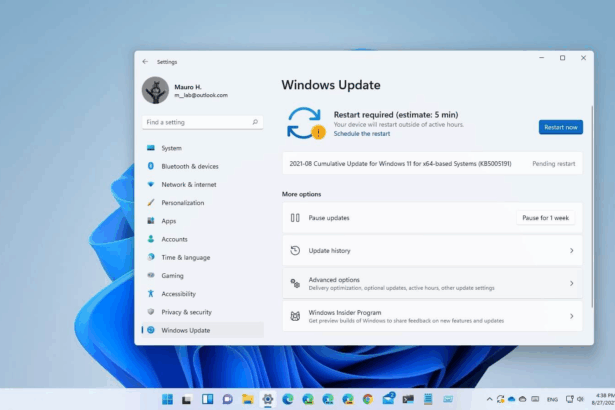Select Network & internet in sidebar
This screenshot has width=615, height=410.
202,184
